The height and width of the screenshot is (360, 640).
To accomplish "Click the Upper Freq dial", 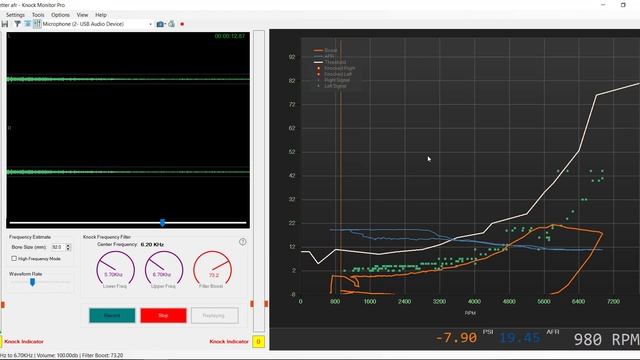I will coord(163,269).
